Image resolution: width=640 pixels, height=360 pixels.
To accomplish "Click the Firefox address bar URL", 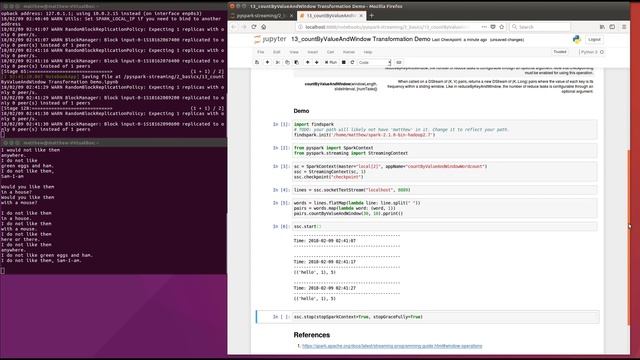I will 386,27.
